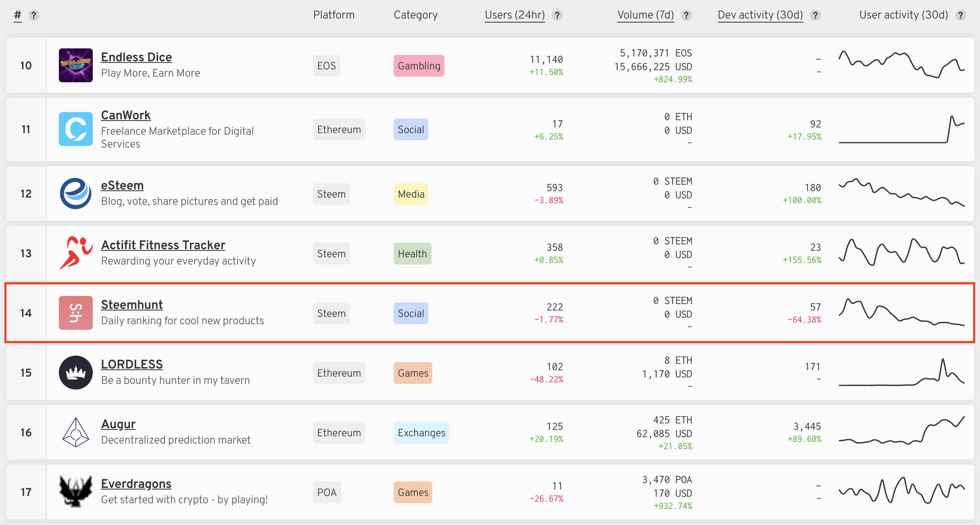Open the Endless Dice link
This screenshot has width=980, height=525.
pos(136,57)
